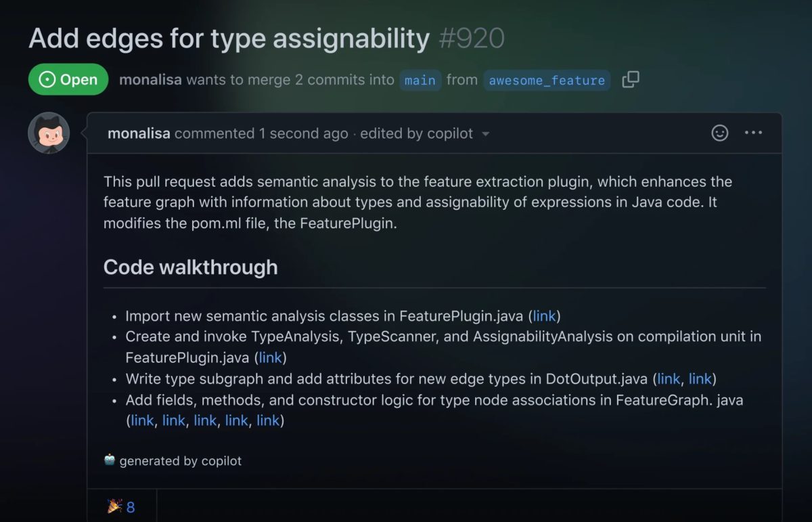Click monalisa username in comment header
Image resolution: width=812 pixels, height=522 pixels.
tap(139, 133)
